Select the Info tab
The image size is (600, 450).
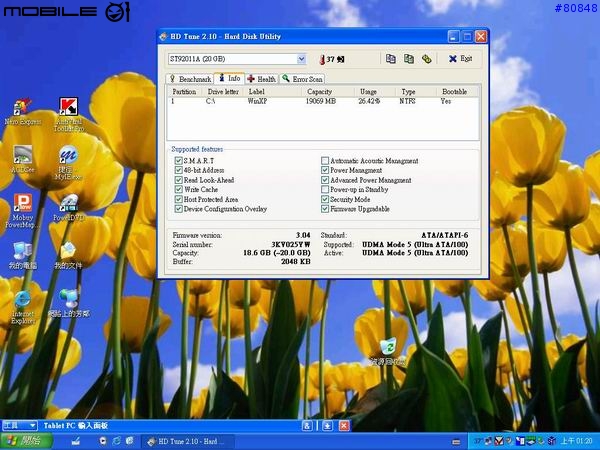click(x=229, y=78)
